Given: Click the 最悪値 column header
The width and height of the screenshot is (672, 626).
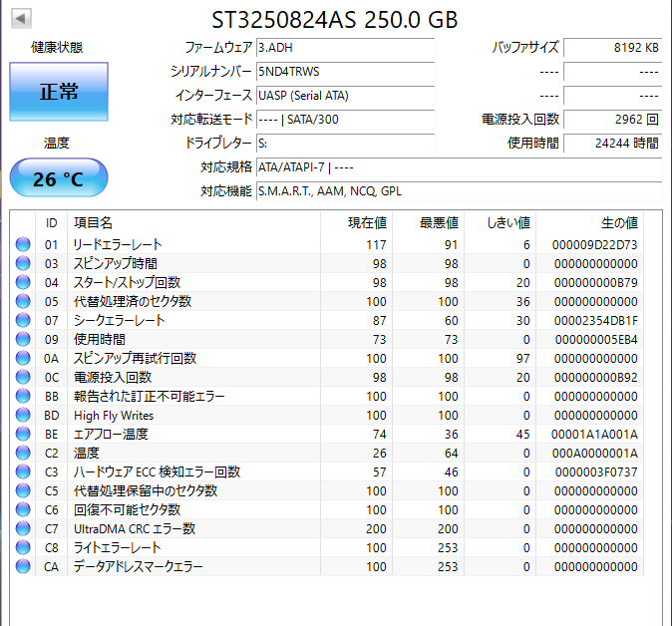Looking at the screenshot, I should coord(429,223).
